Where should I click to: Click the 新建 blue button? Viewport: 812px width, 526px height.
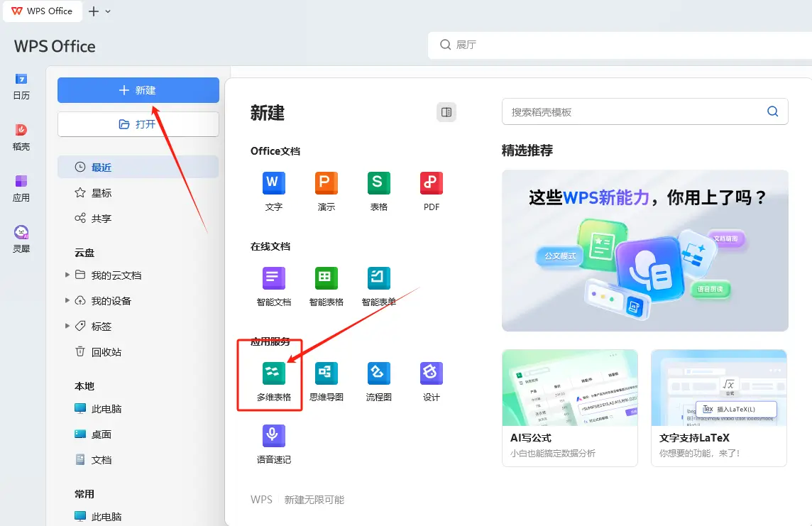[138, 90]
